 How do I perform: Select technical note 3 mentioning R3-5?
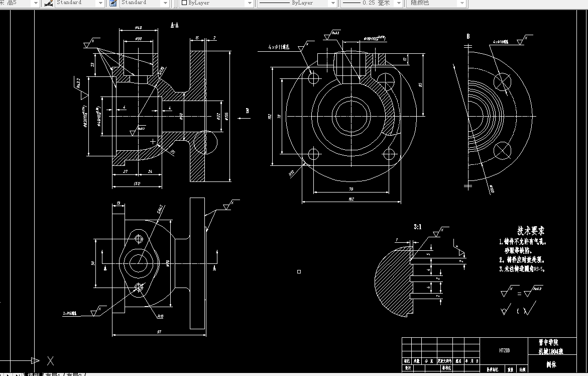click(x=522, y=269)
